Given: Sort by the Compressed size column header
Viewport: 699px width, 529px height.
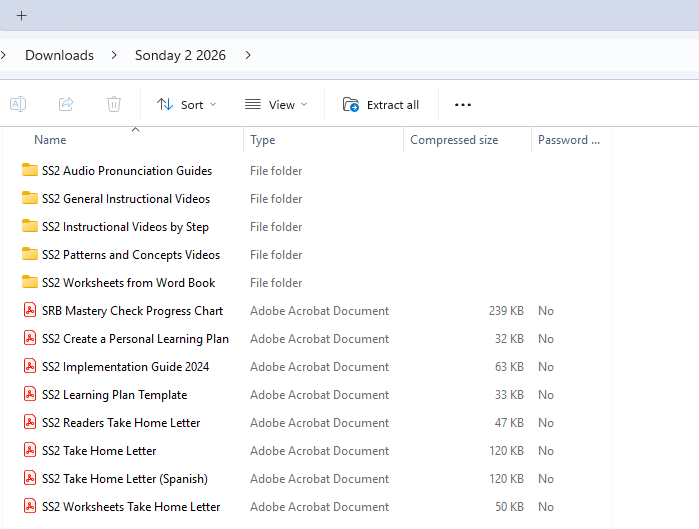Looking at the screenshot, I should point(454,140).
